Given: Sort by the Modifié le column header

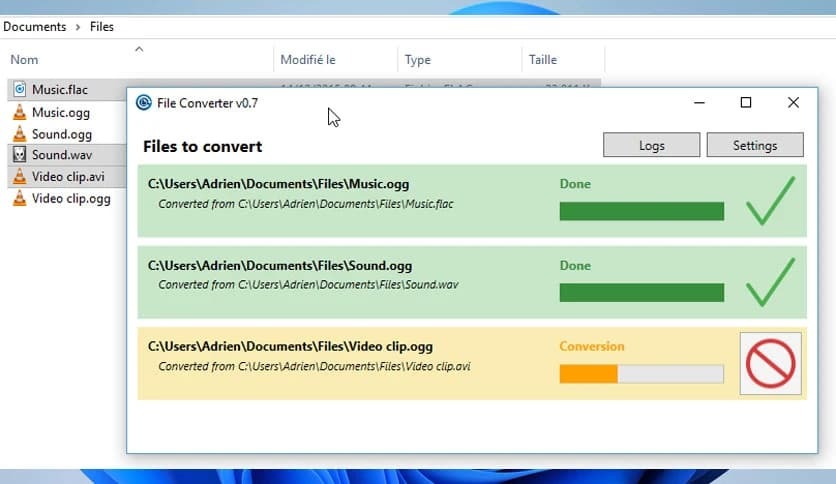Looking at the screenshot, I should pyautogui.click(x=308, y=60).
